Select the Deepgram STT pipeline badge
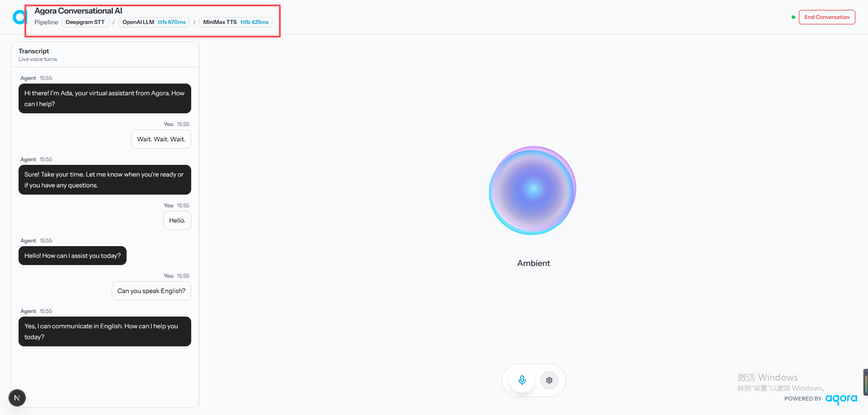Viewport: 868px width, 415px height. (x=85, y=22)
